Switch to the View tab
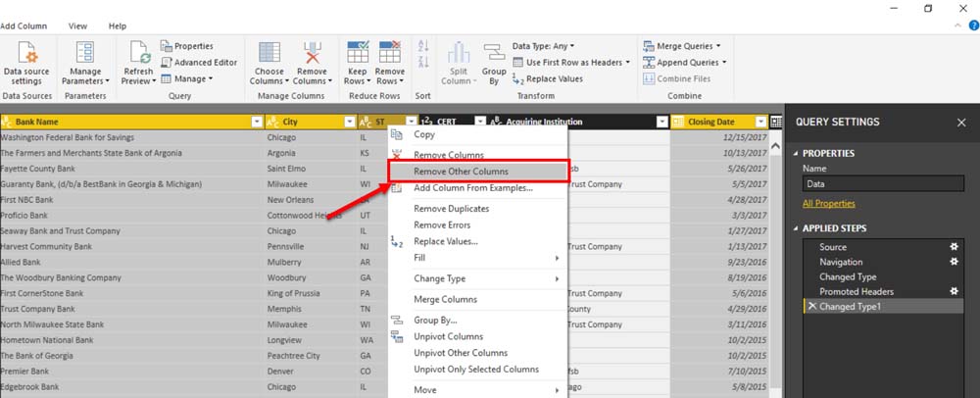Viewport: 980px width, 398px height. (x=77, y=25)
